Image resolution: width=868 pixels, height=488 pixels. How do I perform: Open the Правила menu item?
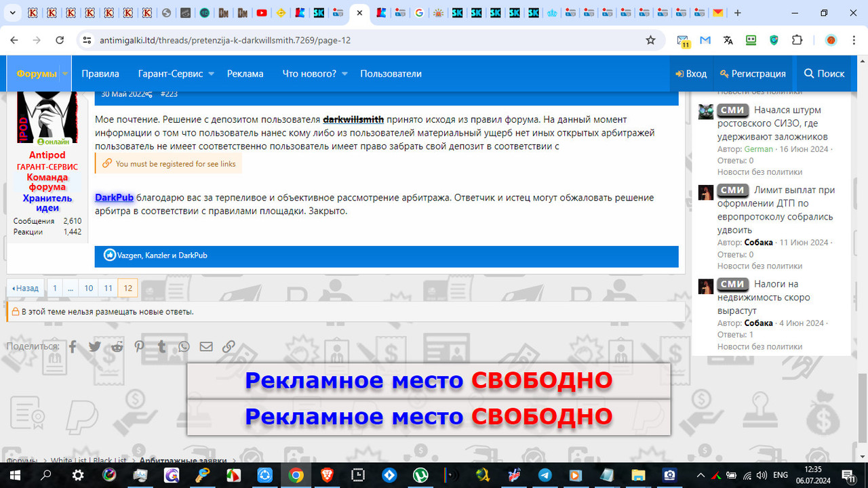(100, 73)
